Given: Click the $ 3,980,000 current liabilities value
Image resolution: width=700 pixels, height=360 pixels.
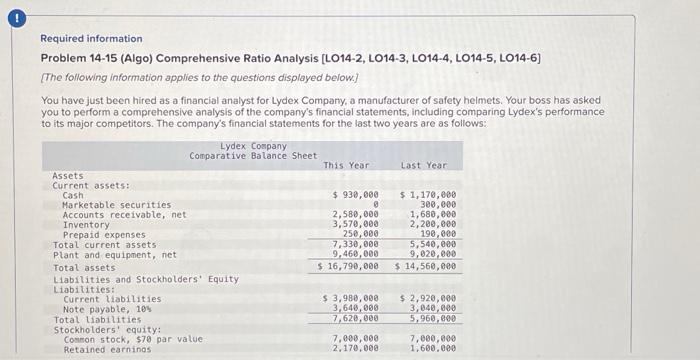Looking at the screenshot, I should (351, 297).
